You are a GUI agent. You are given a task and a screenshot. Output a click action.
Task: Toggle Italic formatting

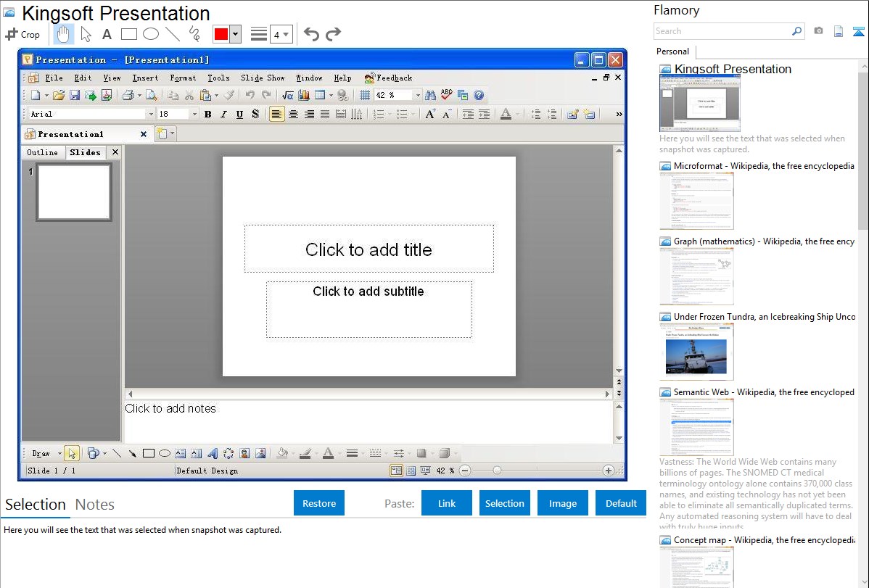(223, 114)
